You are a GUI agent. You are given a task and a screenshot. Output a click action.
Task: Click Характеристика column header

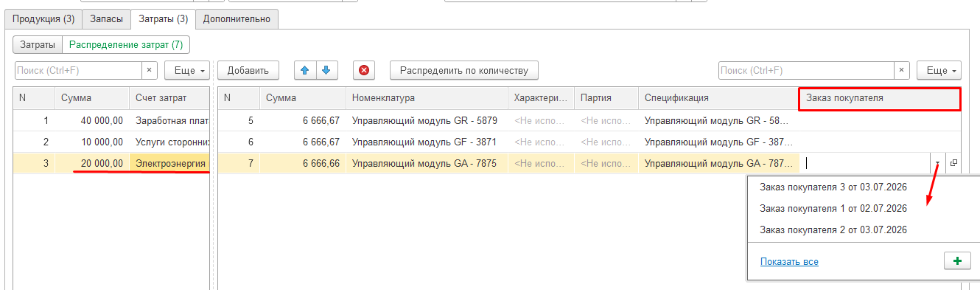pyautogui.click(x=541, y=98)
